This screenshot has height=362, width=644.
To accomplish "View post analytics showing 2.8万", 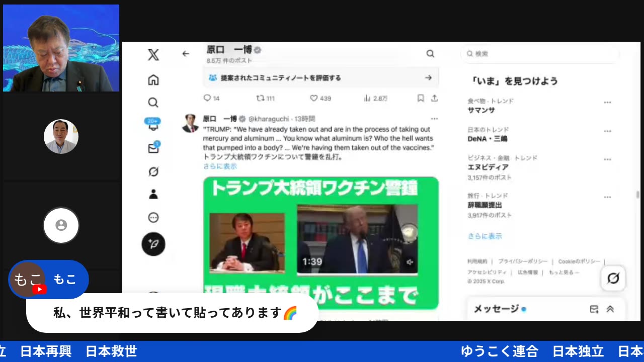I will tap(375, 98).
